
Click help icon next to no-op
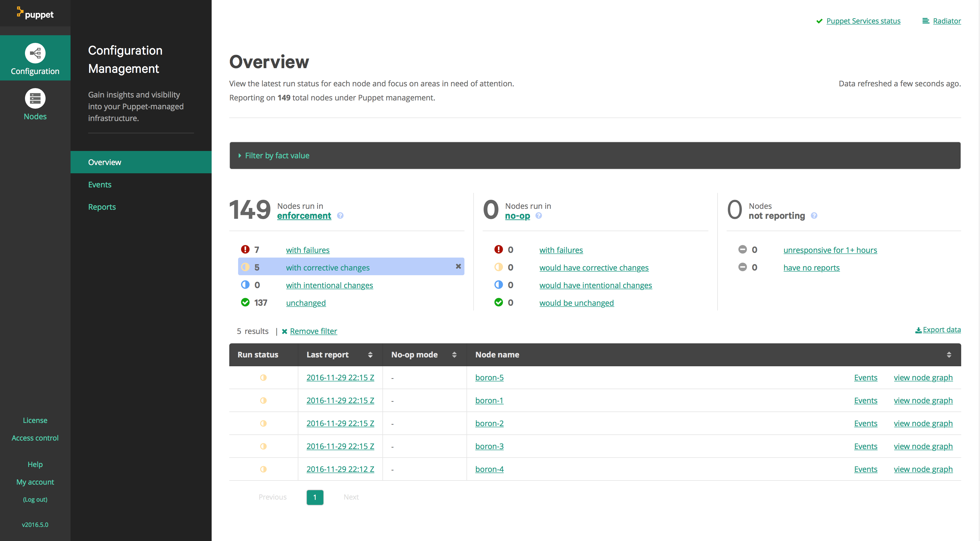coord(538,216)
